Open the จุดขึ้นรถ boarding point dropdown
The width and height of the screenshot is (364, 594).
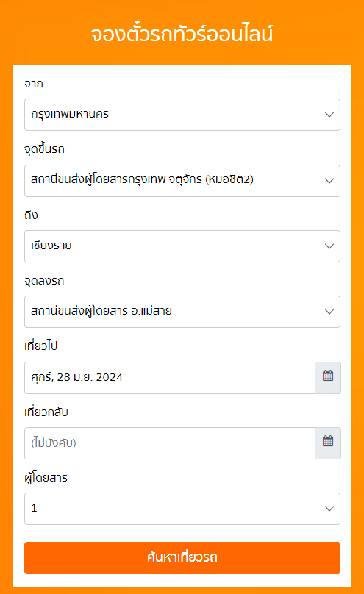[182, 181]
